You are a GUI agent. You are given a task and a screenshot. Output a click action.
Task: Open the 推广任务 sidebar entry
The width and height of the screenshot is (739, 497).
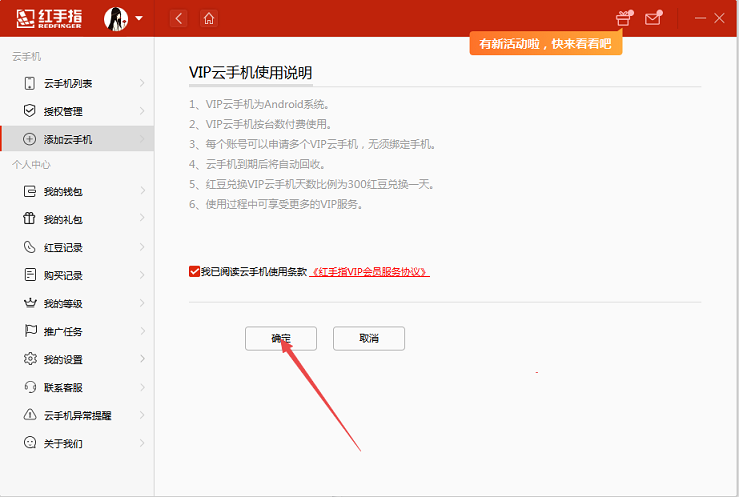[x=77, y=331]
